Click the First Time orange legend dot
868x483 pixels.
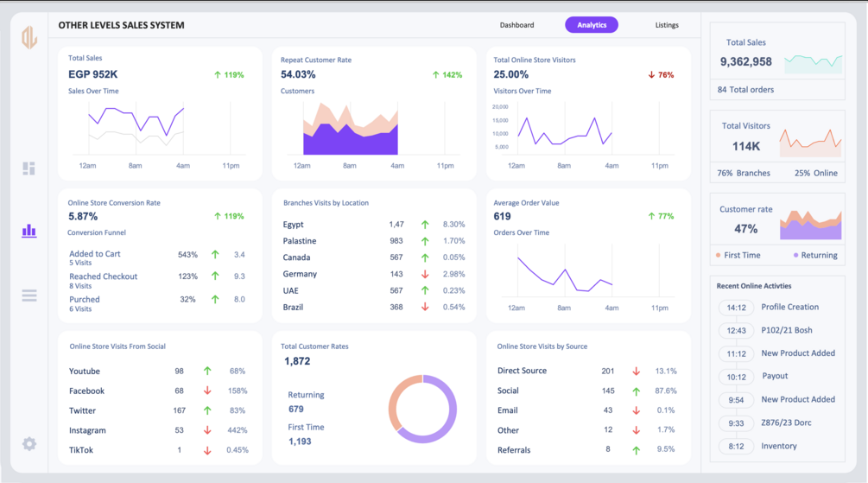(x=718, y=256)
